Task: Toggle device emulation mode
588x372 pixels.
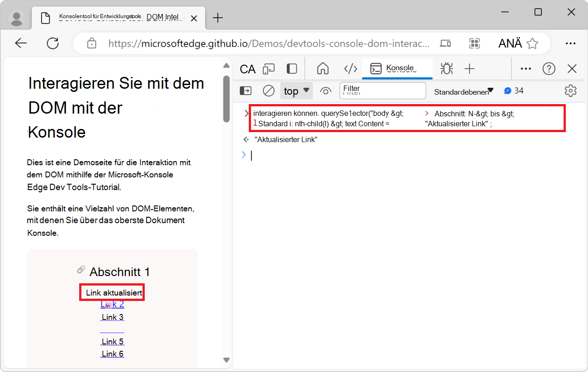Action: point(269,69)
